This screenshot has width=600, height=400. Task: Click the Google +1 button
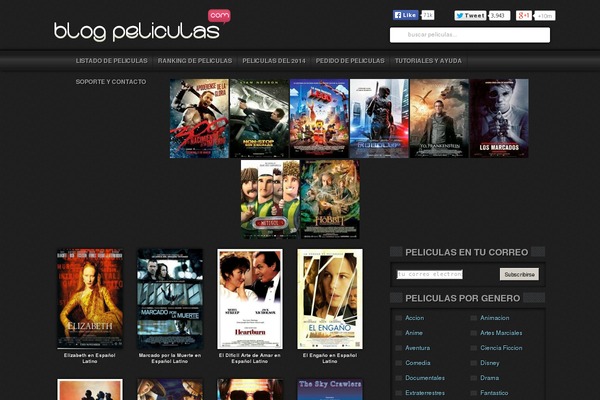[524, 15]
